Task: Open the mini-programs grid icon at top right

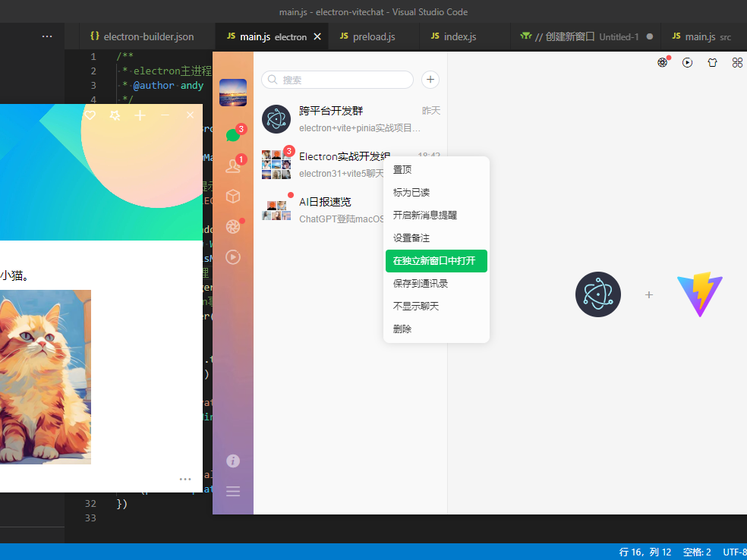Action: 737,62
